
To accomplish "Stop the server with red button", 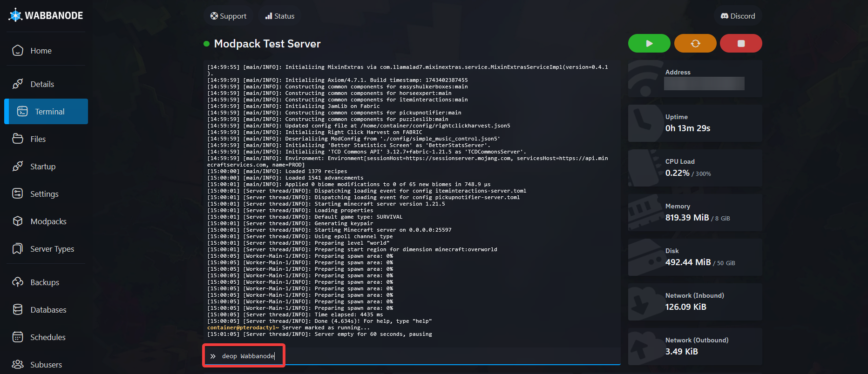I will pos(741,43).
